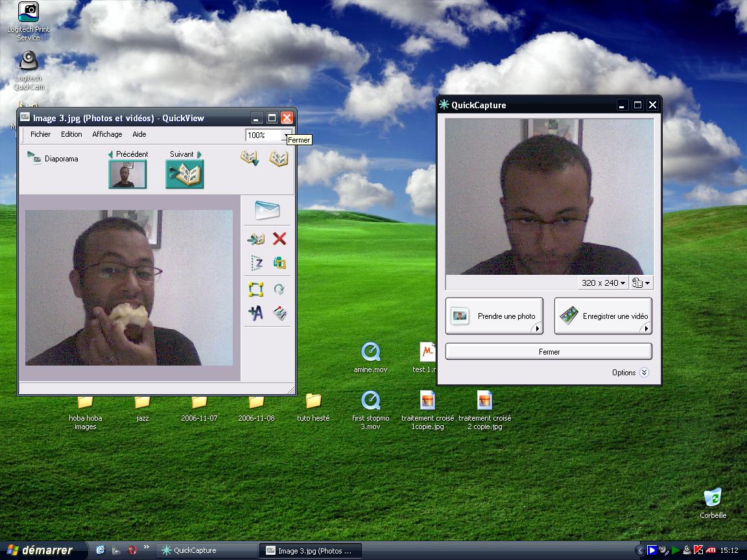Image resolution: width=747 pixels, height=560 pixels.
Task: Click the dotted Z icon in QuickView tools
Action: click(x=256, y=263)
